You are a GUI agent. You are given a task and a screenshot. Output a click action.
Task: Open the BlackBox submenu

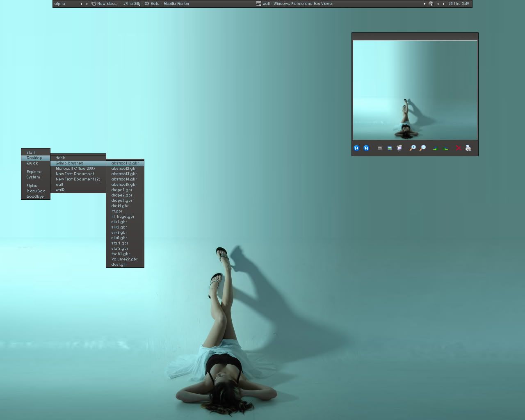tap(36, 191)
